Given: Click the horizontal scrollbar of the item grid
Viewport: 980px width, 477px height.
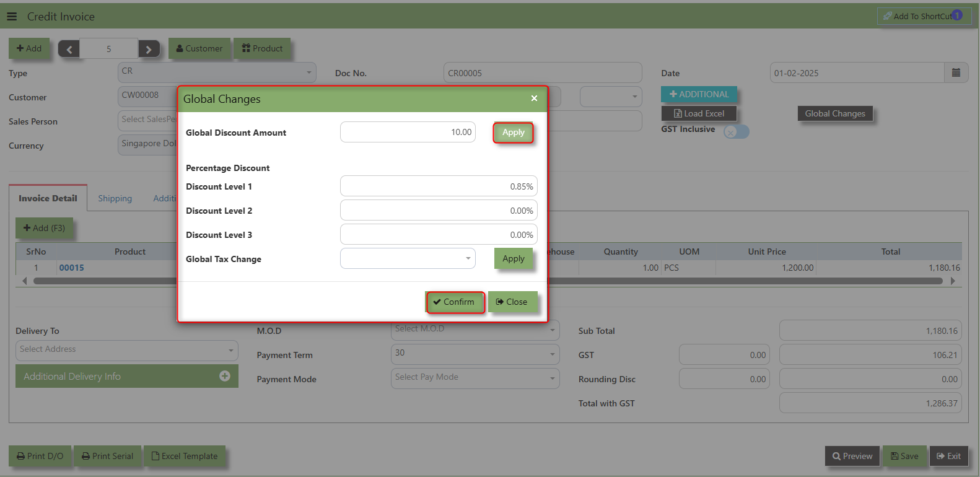Looking at the screenshot, I should [x=743, y=281].
